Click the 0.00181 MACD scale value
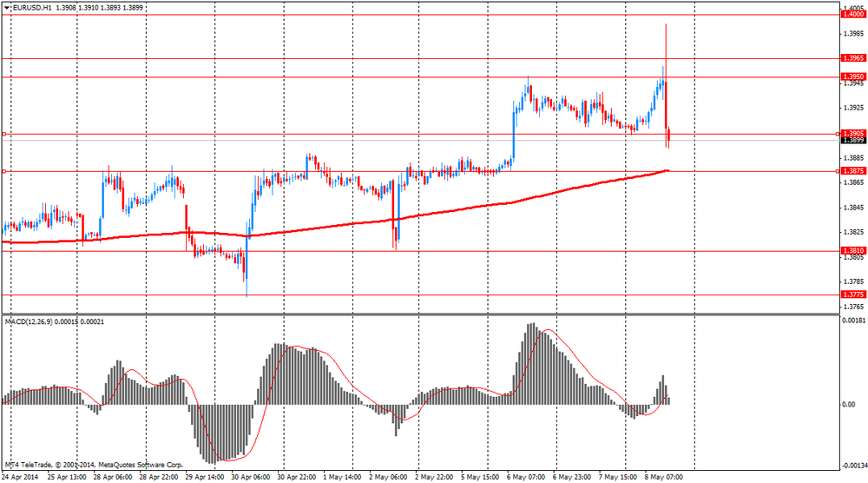868x483 pixels. coord(853,321)
